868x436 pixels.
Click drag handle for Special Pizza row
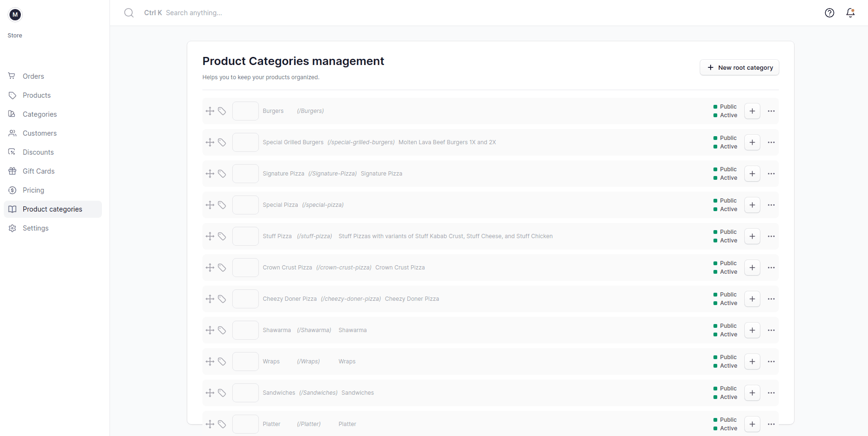(x=210, y=205)
